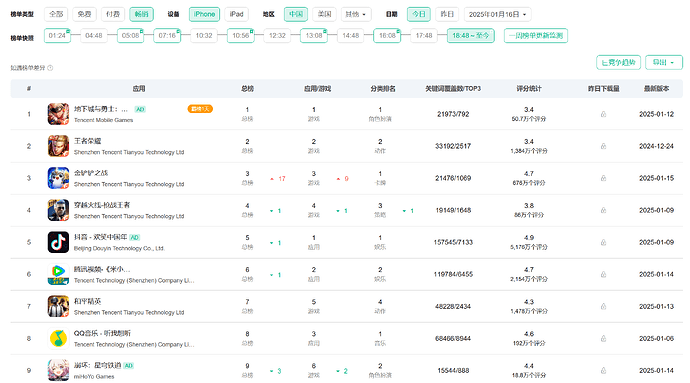This screenshot has width=690, height=383.
Task: Open the 抖音 (Douyin) app icon
Action: point(58,242)
